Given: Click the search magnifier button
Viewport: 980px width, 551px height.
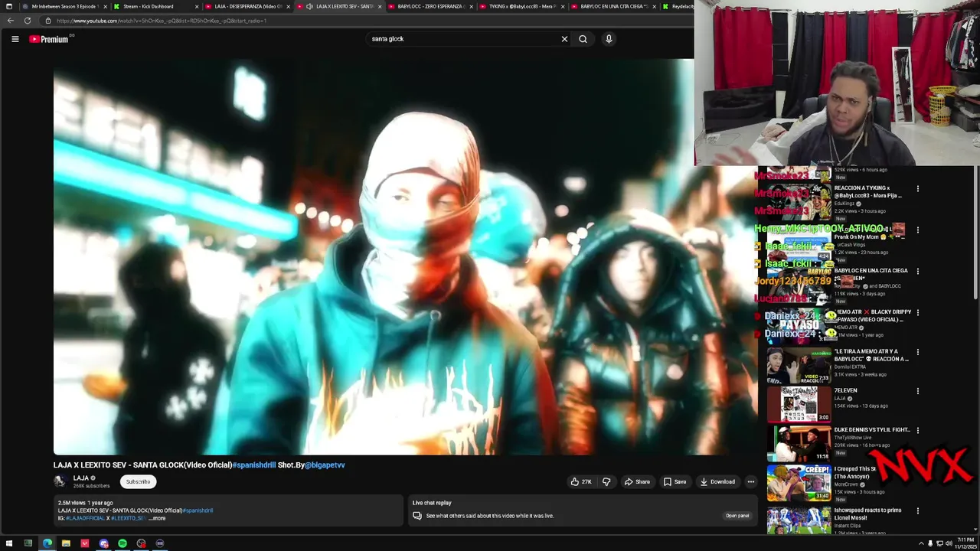Looking at the screenshot, I should pos(583,39).
